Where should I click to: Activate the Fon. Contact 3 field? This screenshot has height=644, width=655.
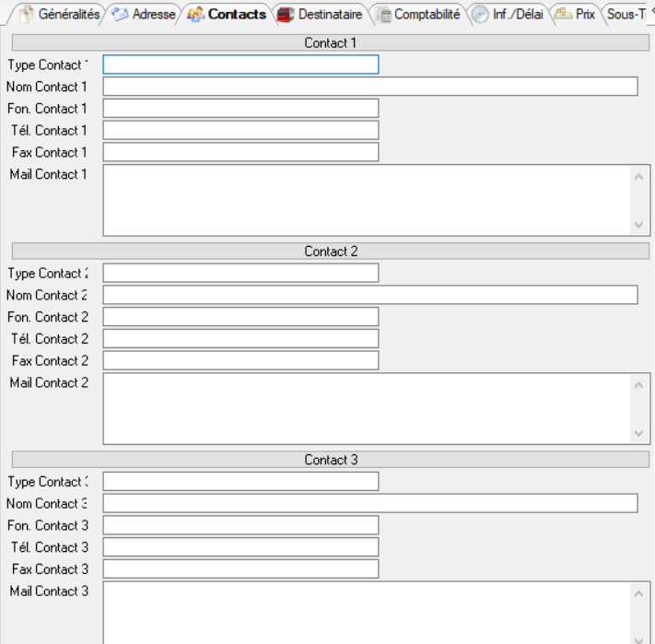[x=240, y=525]
